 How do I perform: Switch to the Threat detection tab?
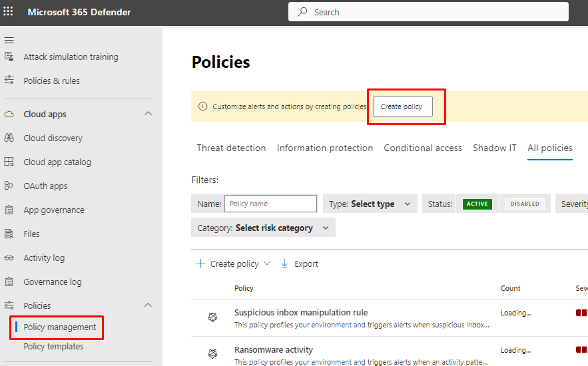tap(231, 148)
